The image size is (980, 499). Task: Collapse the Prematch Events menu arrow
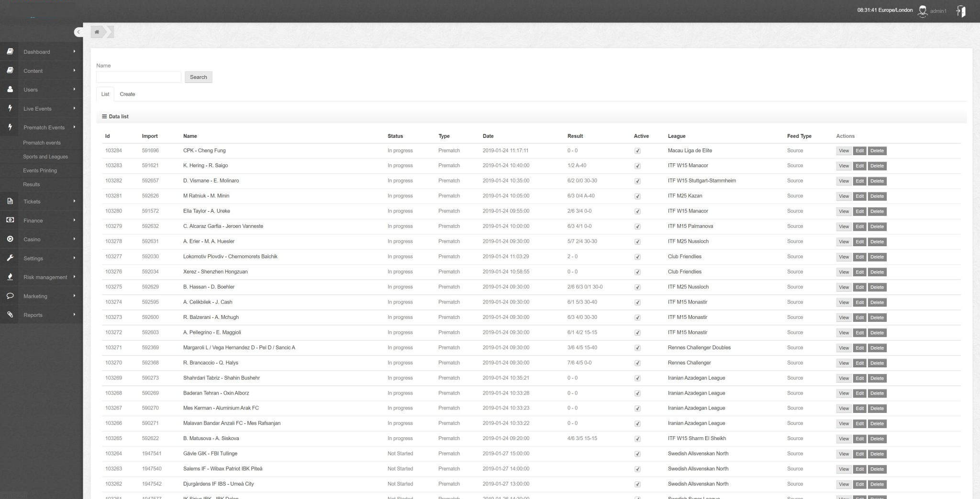pos(74,127)
